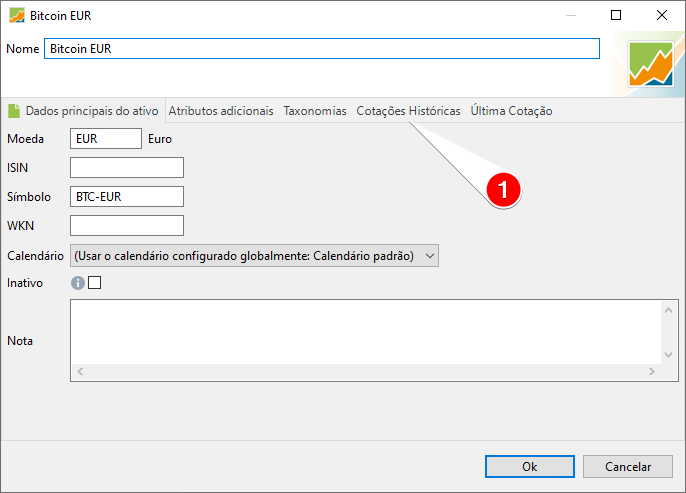Click inside the Nota text area
The width and height of the screenshot is (686, 493).
(366, 332)
